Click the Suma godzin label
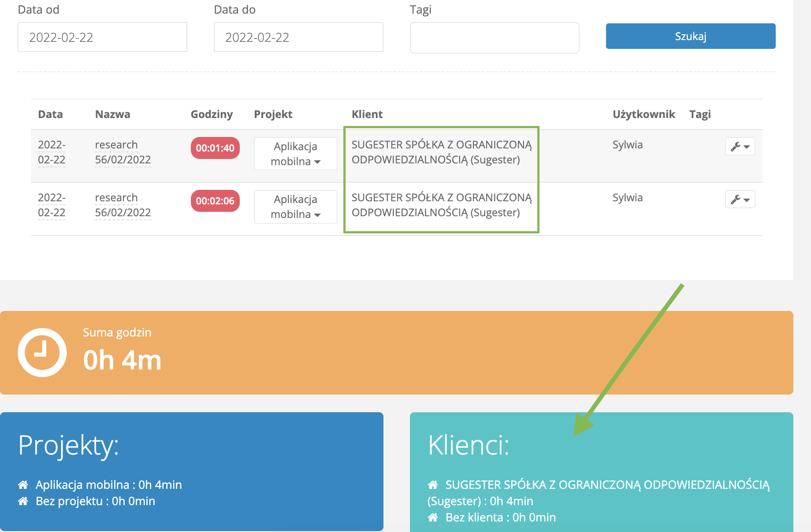 117,332
